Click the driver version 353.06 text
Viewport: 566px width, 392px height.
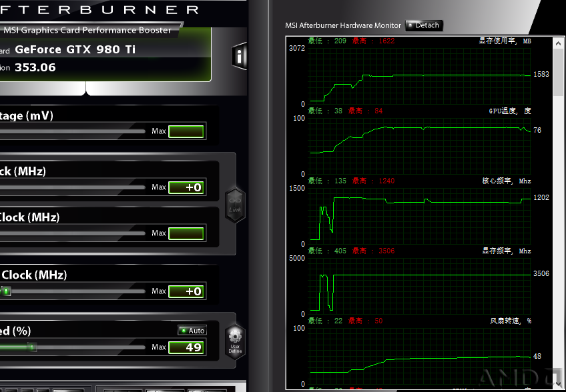(x=35, y=67)
